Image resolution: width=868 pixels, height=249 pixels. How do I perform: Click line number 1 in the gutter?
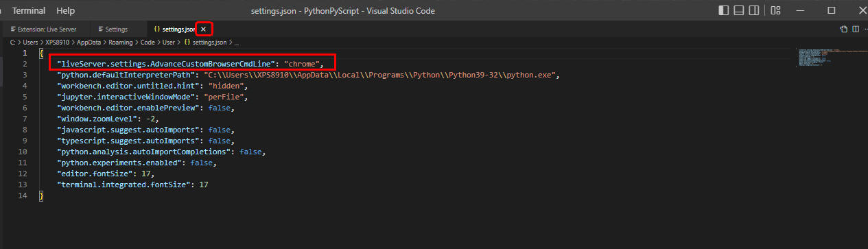(x=25, y=53)
